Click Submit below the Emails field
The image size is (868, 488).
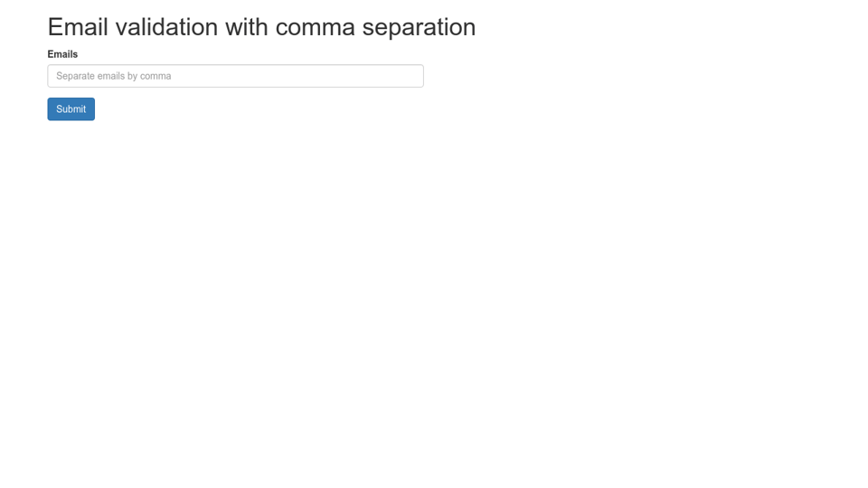pyautogui.click(x=71, y=109)
